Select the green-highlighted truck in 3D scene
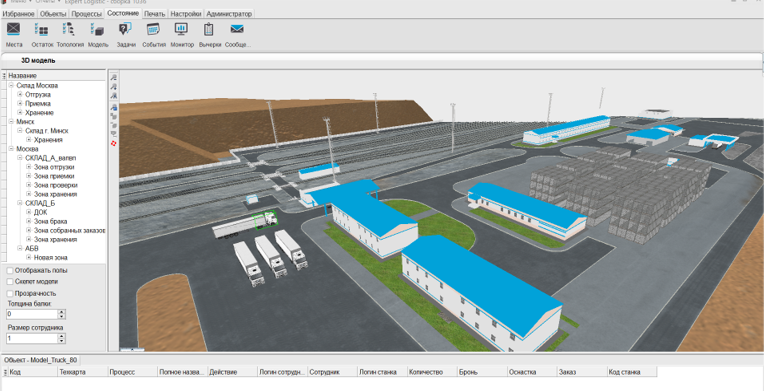This screenshot has width=764, height=391. pyautogui.click(x=265, y=219)
